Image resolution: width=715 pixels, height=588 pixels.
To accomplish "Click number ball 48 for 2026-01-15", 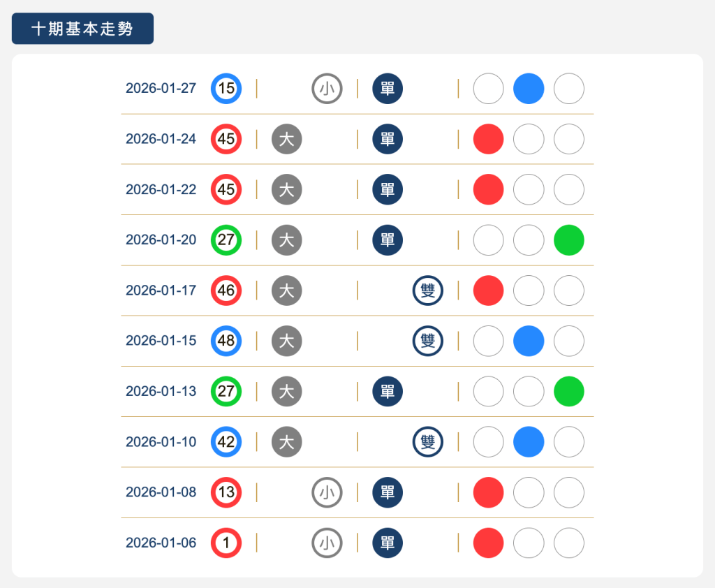I will pos(226,341).
